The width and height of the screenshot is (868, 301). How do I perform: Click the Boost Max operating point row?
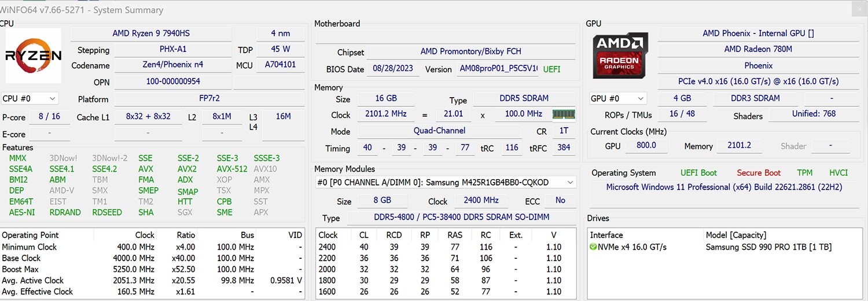[x=152, y=269]
